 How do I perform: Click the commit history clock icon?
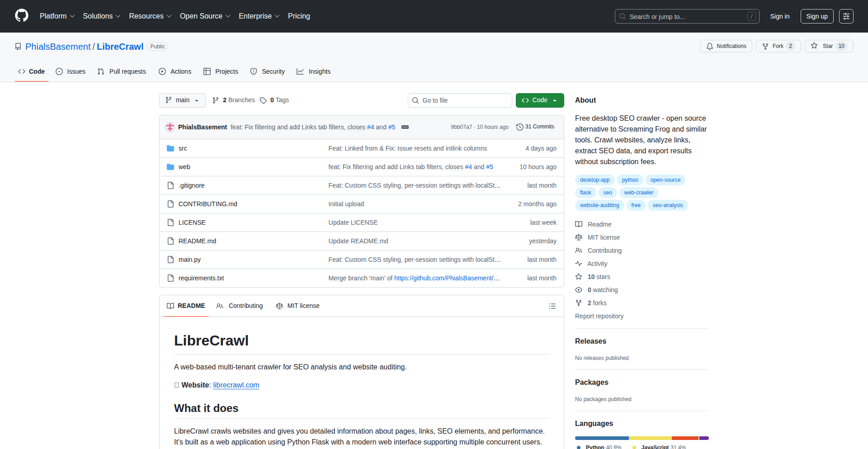[x=519, y=127]
